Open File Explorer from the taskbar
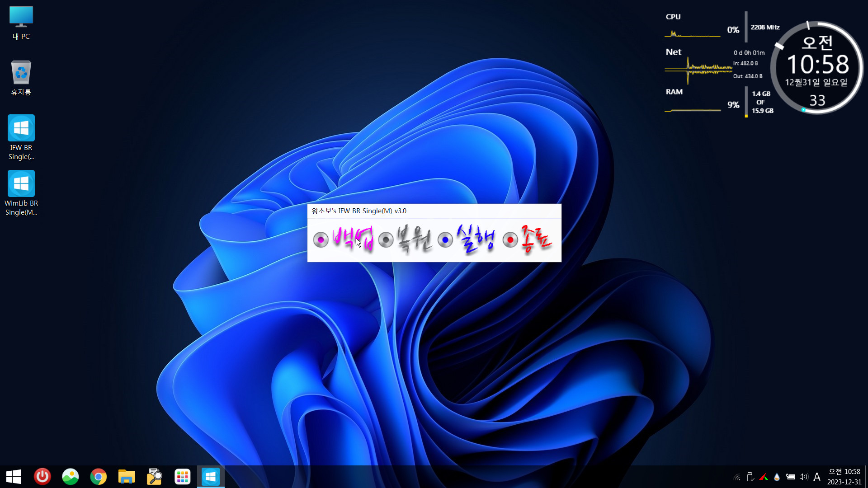 [127, 477]
